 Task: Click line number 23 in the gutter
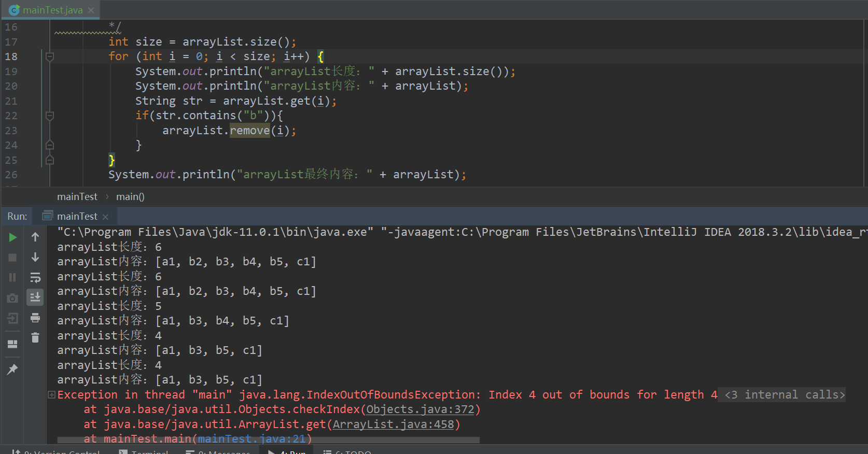pyautogui.click(x=11, y=131)
